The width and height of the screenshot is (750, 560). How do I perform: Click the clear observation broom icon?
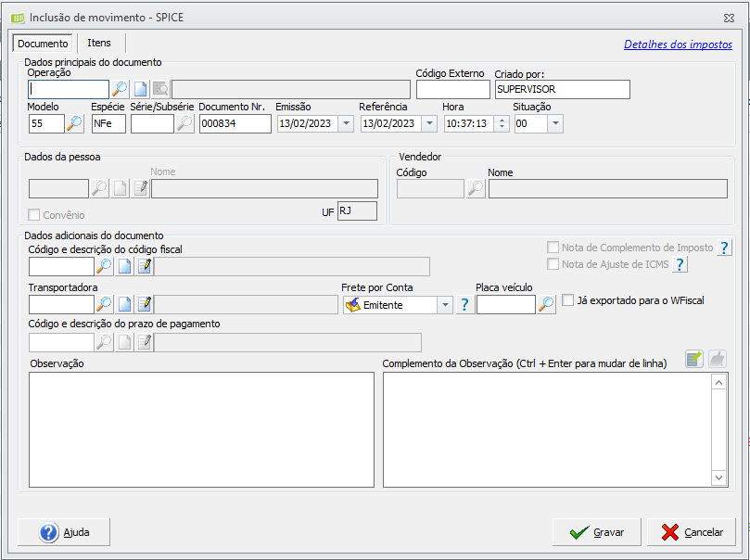(x=717, y=359)
